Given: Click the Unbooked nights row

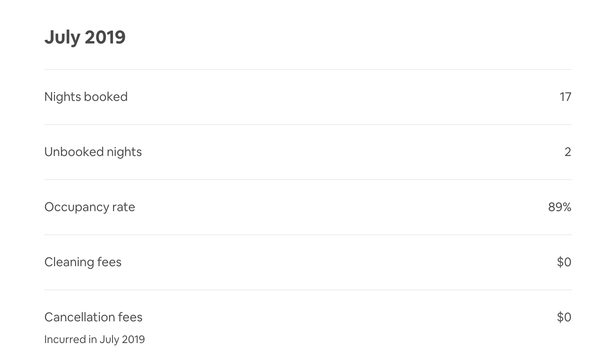Looking at the screenshot, I should click(x=308, y=152).
